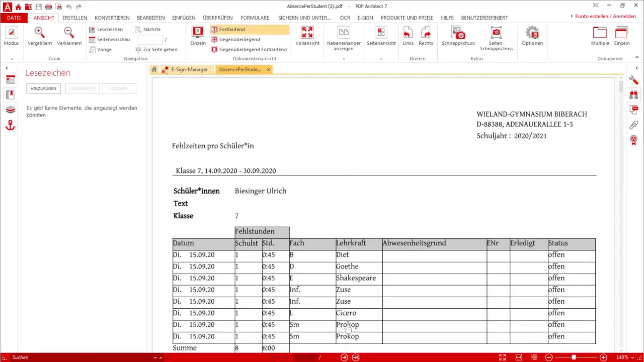This screenshot has height=362, width=644.
Task: Collapse the ribbon with chevron
Action: 637,58
